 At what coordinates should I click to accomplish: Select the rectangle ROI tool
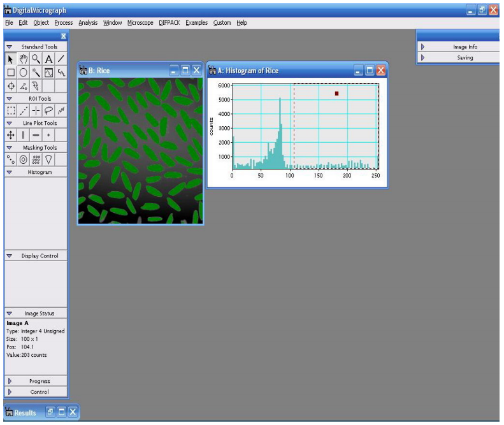(11, 111)
